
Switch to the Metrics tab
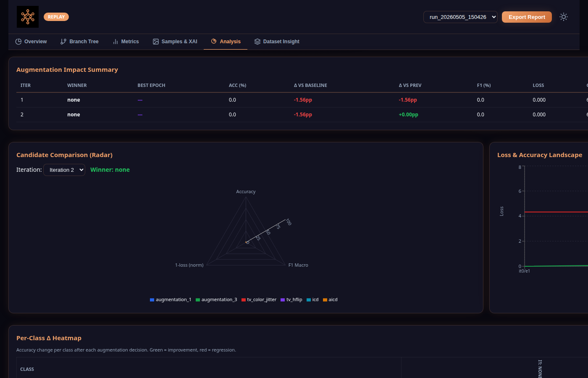coord(126,42)
